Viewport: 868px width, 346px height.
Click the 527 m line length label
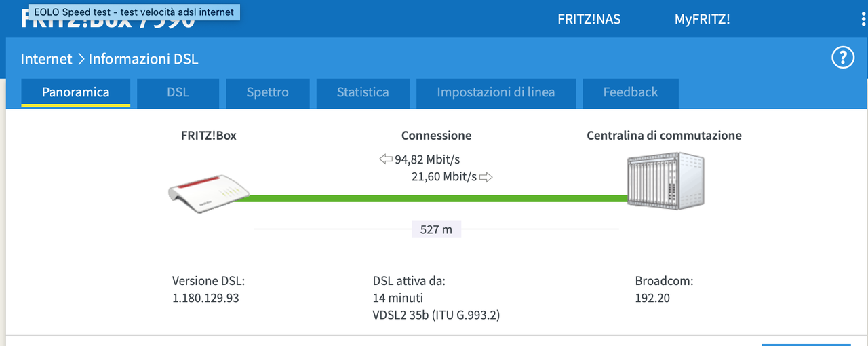(x=436, y=229)
